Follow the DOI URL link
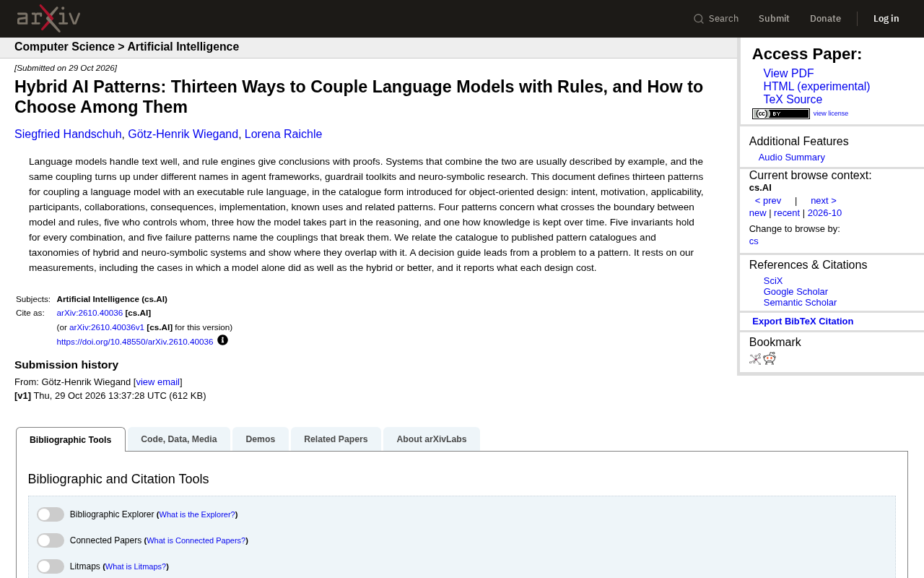 [135, 342]
